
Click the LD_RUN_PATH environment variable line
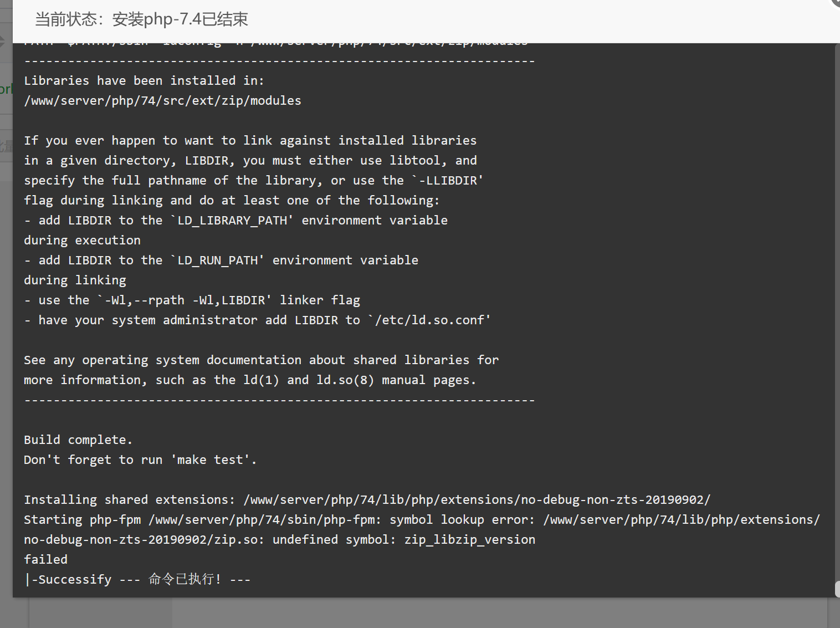pyautogui.click(x=221, y=261)
